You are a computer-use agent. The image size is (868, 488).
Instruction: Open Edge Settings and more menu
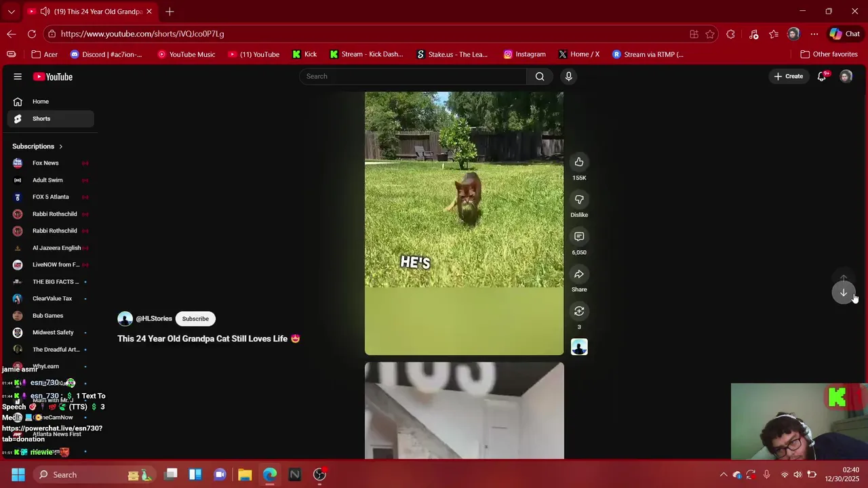point(814,34)
